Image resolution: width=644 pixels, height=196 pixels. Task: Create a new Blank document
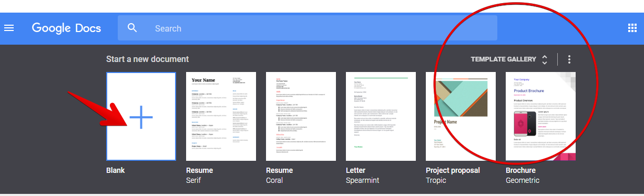(x=141, y=116)
